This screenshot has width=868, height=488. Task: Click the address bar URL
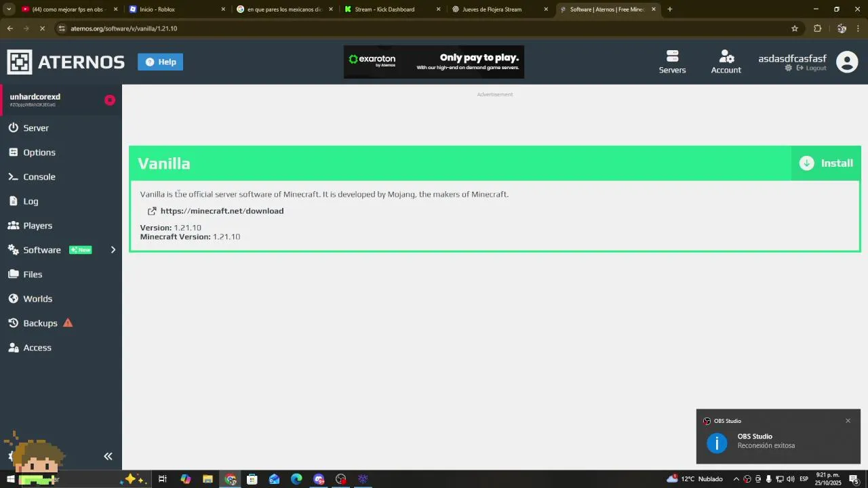pyautogui.click(x=123, y=28)
